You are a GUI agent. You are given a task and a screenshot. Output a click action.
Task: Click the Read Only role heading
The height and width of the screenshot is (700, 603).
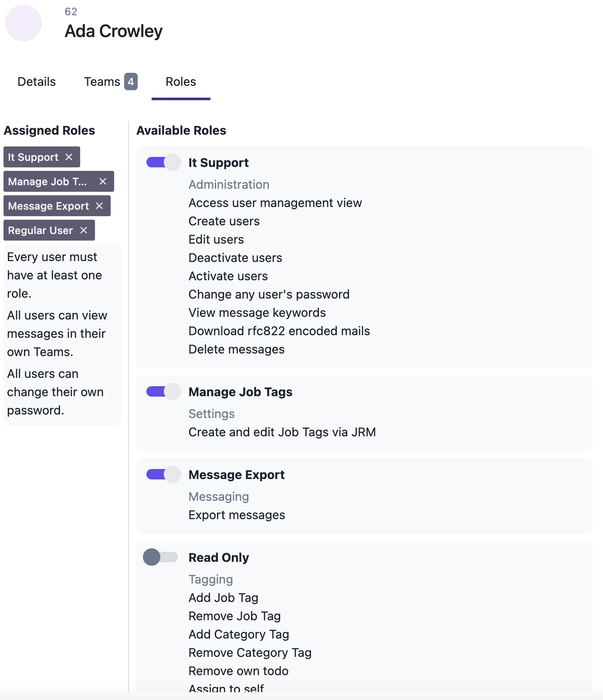click(219, 557)
